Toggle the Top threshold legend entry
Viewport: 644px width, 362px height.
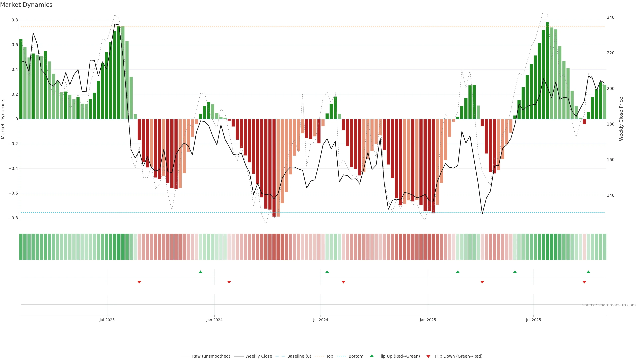point(330,356)
